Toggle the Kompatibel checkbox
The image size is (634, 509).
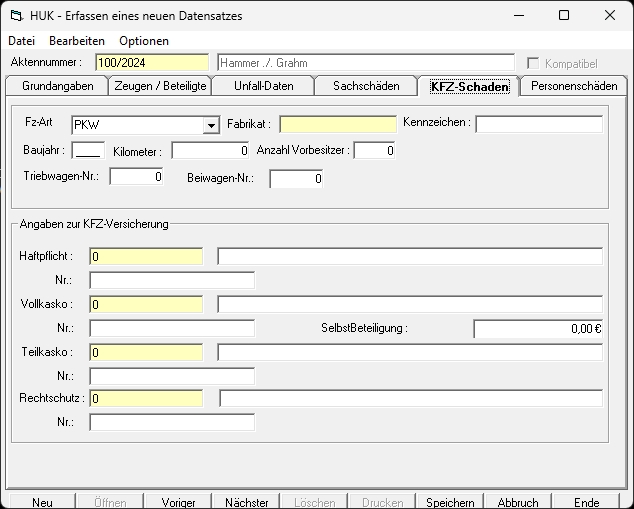coord(532,63)
